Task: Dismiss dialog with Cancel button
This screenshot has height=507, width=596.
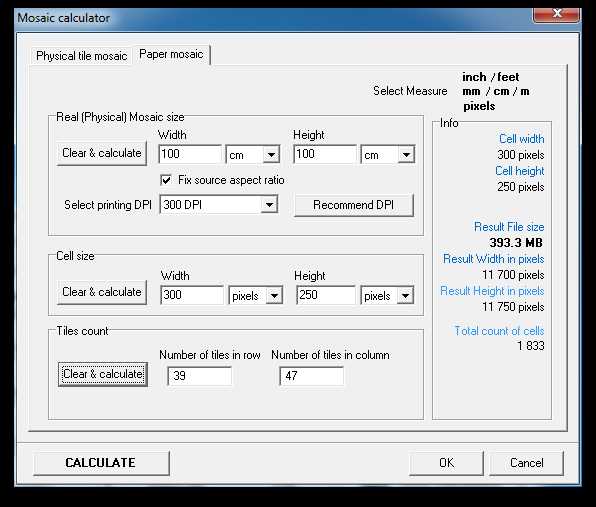Action: [x=526, y=463]
